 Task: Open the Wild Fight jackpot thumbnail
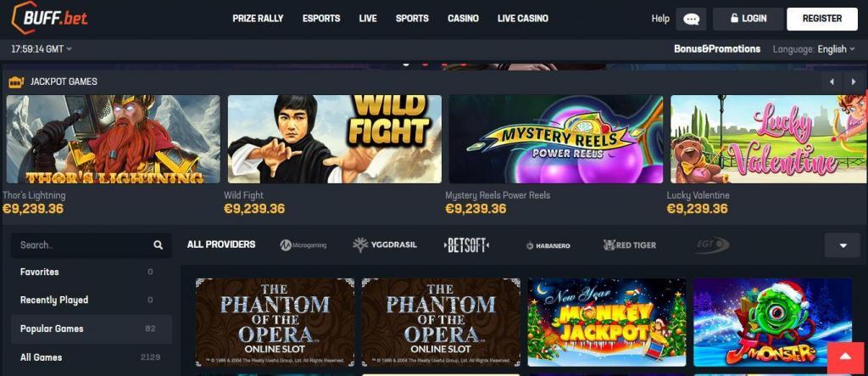coord(334,139)
